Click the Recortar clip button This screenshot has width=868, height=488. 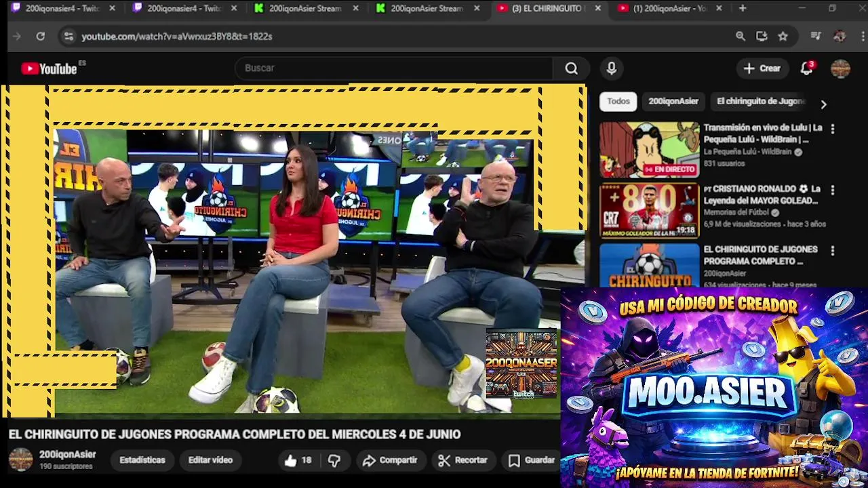(463, 460)
